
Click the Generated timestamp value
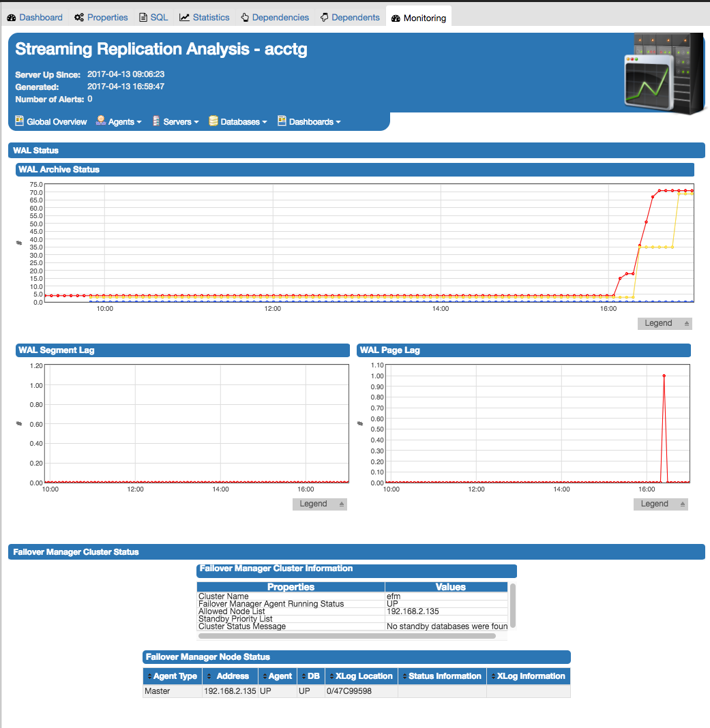(126, 87)
